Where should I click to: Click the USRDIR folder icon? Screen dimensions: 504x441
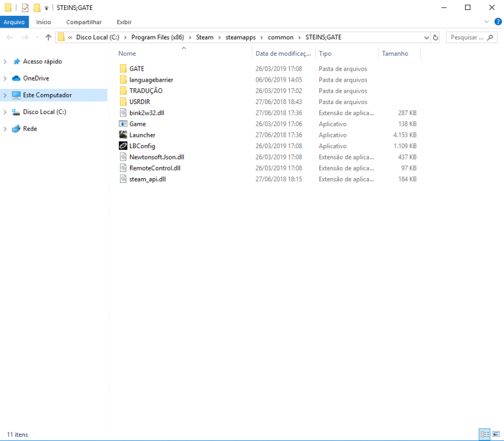coord(123,102)
